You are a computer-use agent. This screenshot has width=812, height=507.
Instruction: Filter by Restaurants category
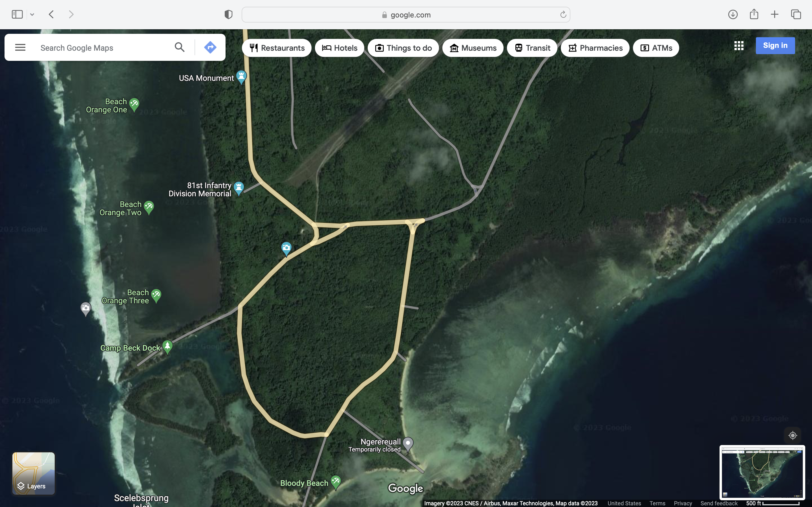pos(277,48)
